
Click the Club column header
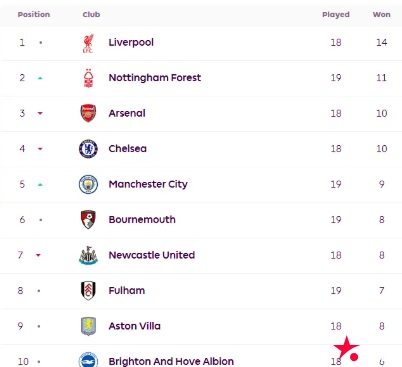pos(91,14)
